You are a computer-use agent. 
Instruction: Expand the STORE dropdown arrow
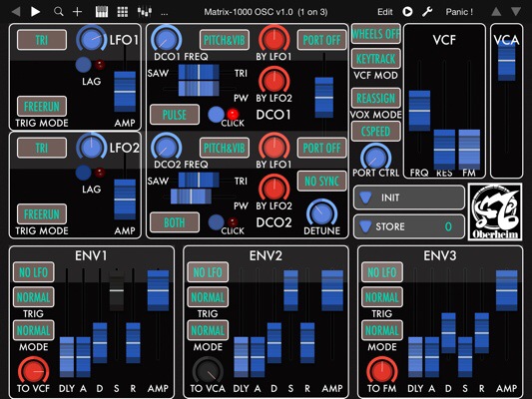point(365,226)
